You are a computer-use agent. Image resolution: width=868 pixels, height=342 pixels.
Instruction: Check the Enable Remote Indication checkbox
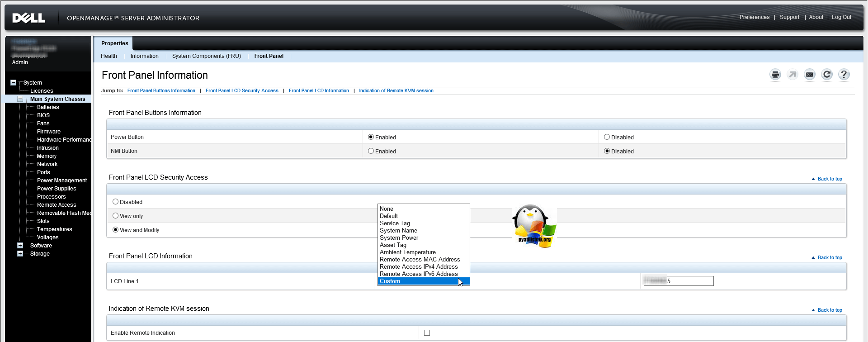pos(427,333)
